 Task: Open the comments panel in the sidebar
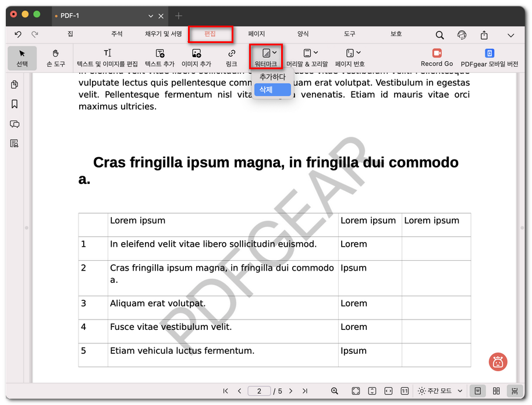click(15, 124)
